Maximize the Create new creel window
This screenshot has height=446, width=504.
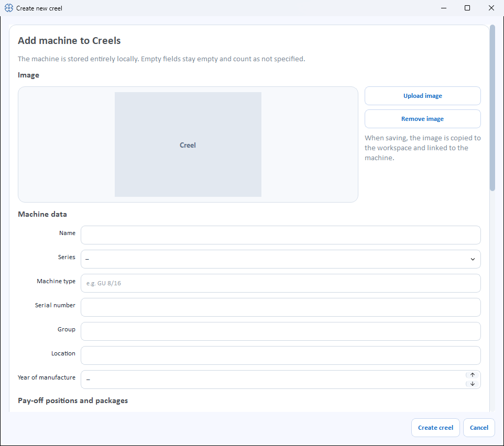[467, 8]
